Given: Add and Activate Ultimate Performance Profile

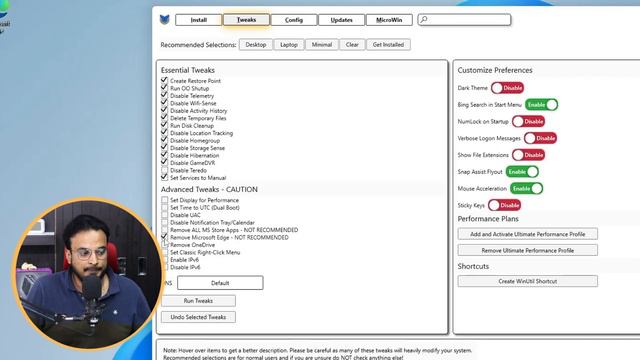Looking at the screenshot, I should [528, 234].
